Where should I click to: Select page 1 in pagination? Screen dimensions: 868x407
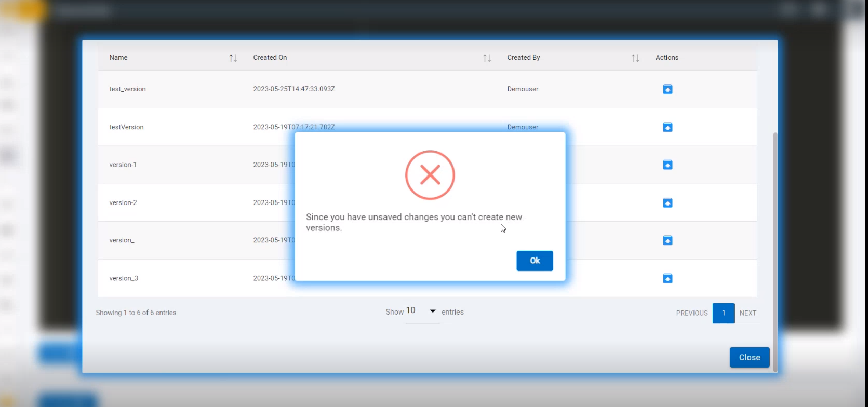723,313
